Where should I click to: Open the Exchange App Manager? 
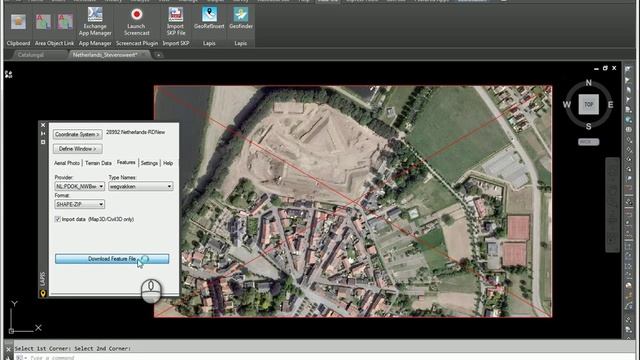pyautogui.click(x=95, y=21)
